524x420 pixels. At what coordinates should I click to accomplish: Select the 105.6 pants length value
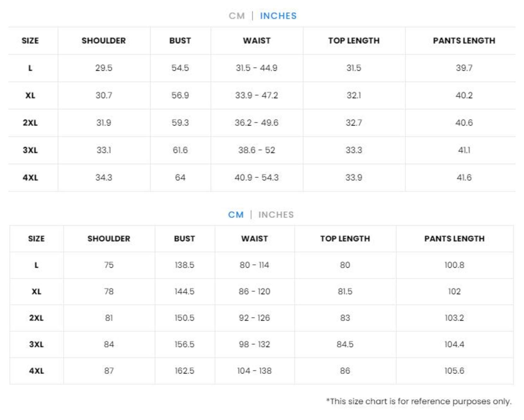(454, 371)
